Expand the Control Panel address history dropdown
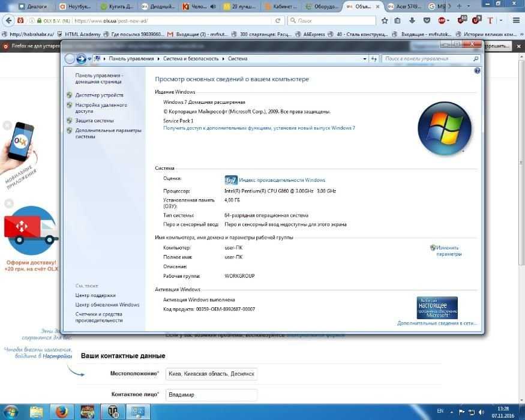This screenshot has height=420, width=525. 365,59
